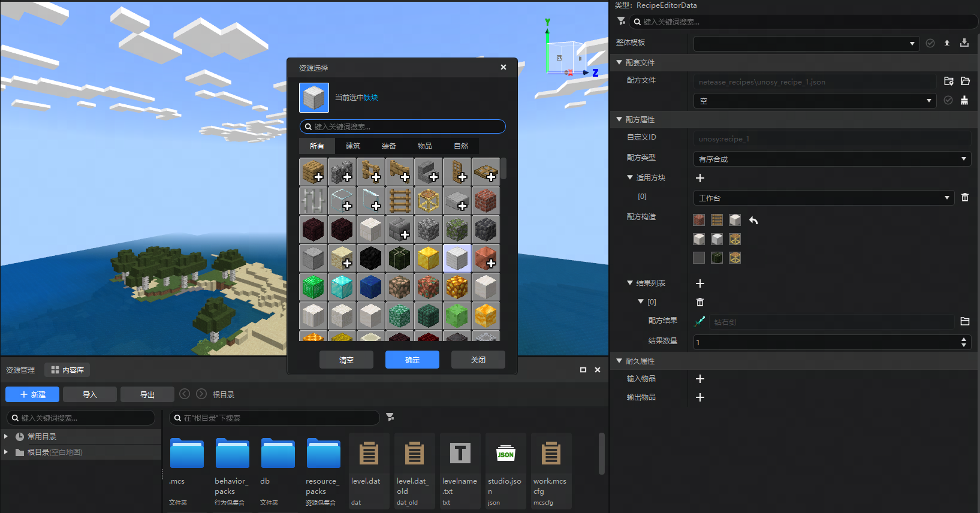Click the filter icon next to the resource search
Viewport: 980px width, 513px height.
point(390,417)
